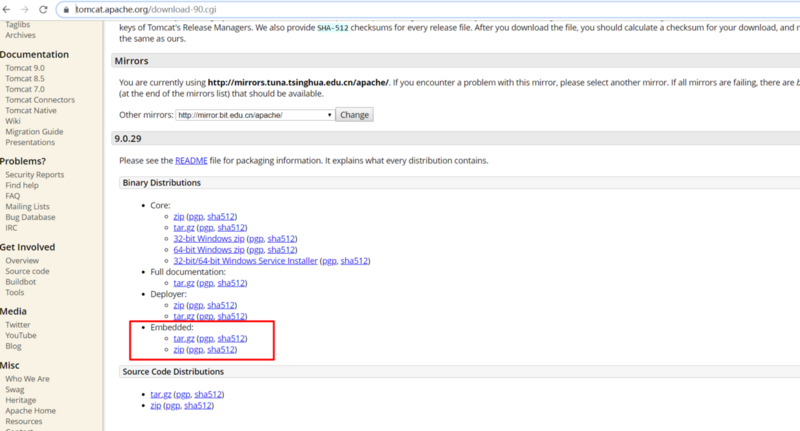Open Tools sidebar link
800x431 pixels.
[15, 293]
